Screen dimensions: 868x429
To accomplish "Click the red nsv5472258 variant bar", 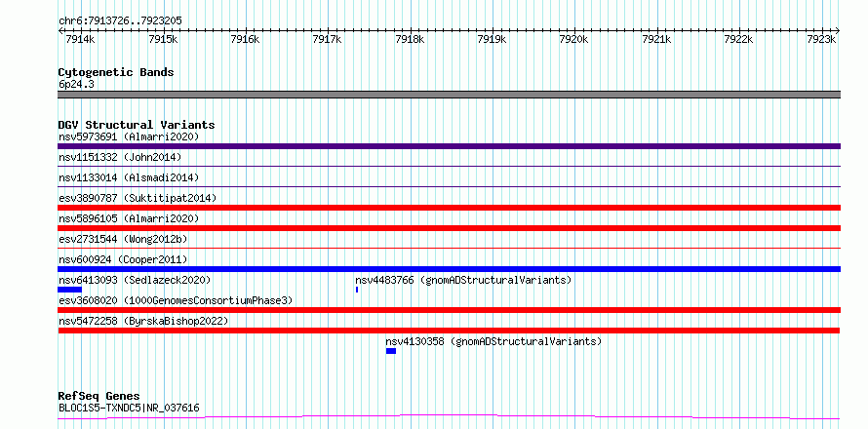I will 449,331.
